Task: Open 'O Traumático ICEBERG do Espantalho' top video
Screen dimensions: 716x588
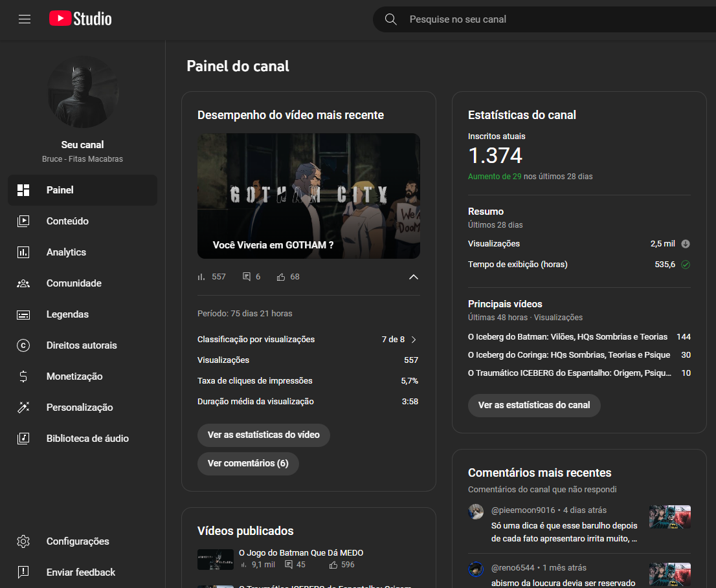Action: [570, 373]
